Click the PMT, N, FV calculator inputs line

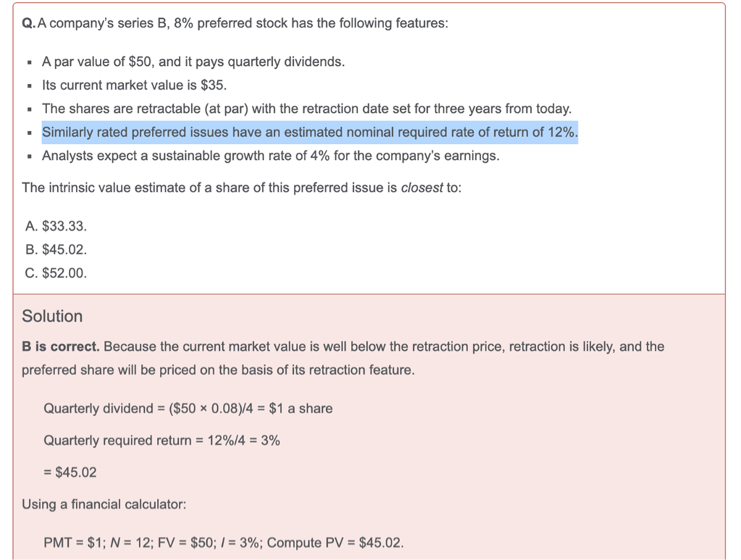pos(224,543)
